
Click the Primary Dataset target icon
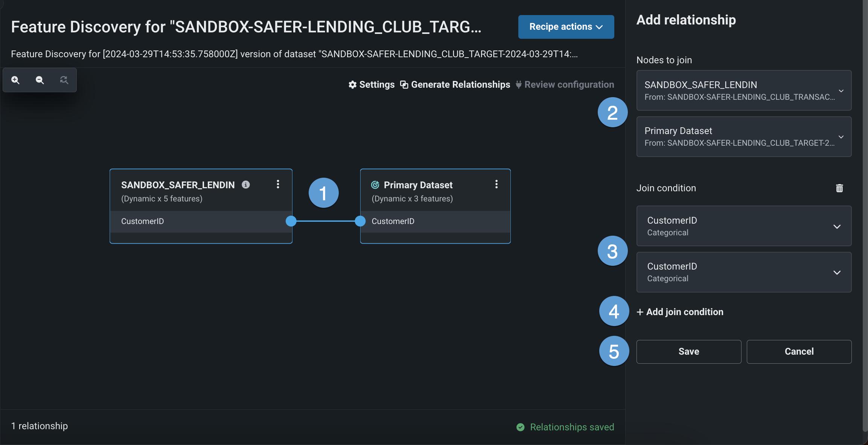coord(375,185)
